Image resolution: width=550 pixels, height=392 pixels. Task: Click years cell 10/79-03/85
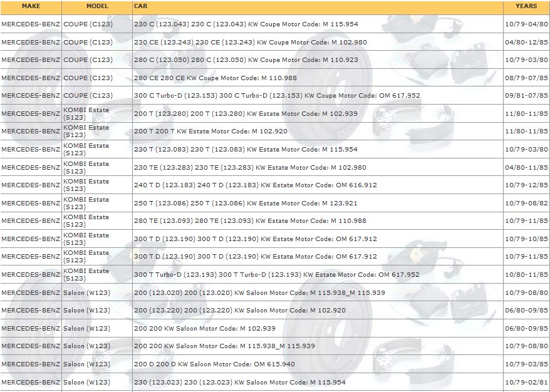tap(526, 364)
